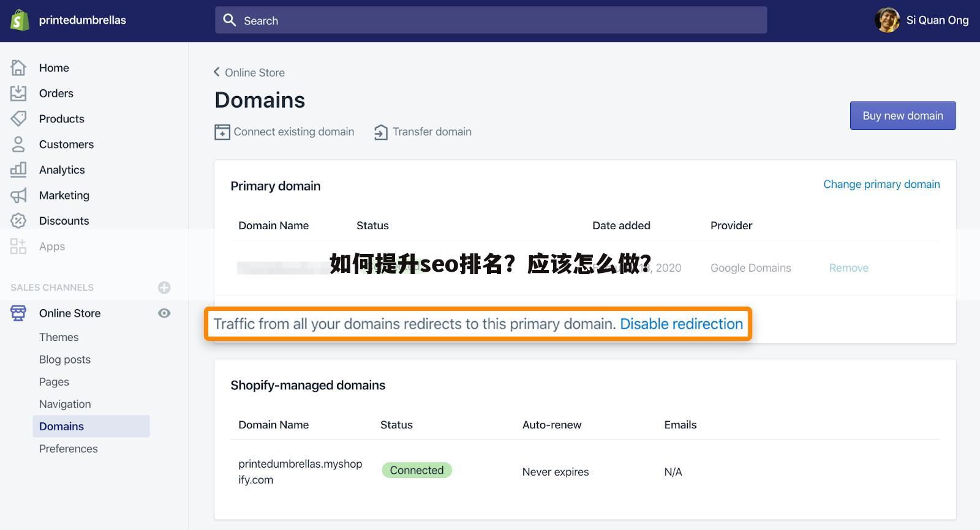The width and height of the screenshot is (980, 530).
Task: Click the Date added column header
Action: tap(621, 225)
